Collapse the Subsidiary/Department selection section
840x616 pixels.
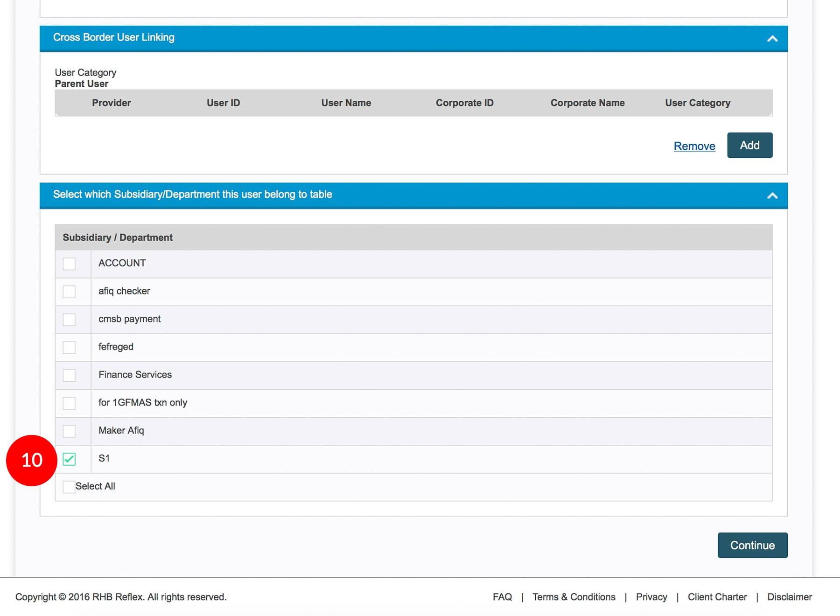click(772, 196)
